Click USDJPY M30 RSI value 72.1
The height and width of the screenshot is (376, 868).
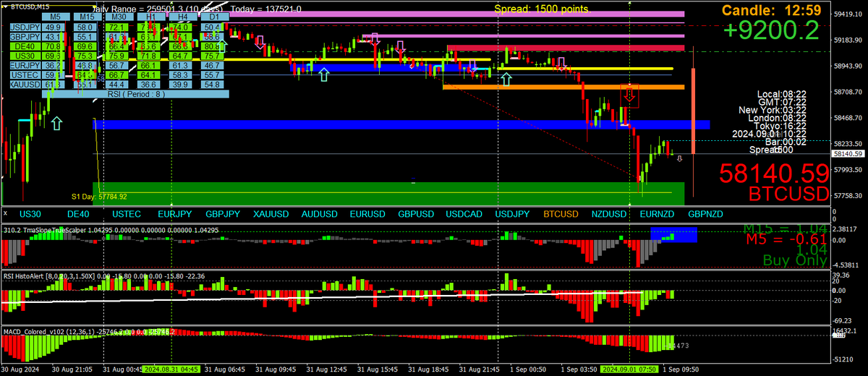coord(118,27)
